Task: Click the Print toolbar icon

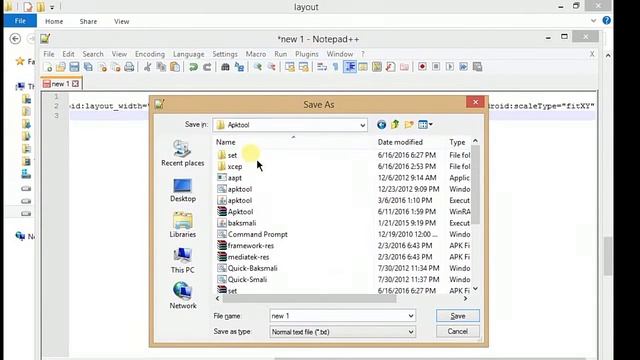Action: [x=129, y=67]
